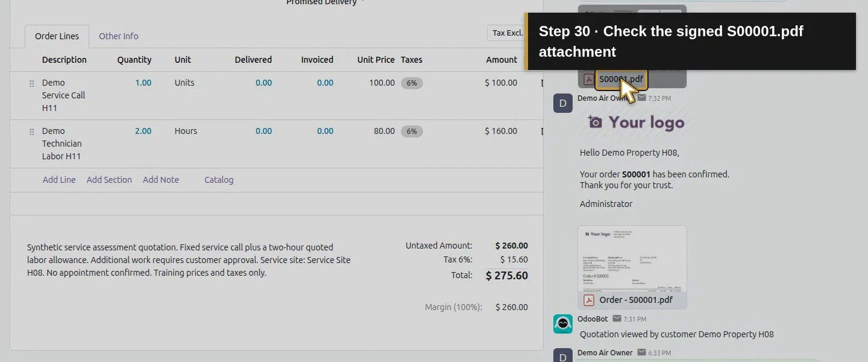868x362 pixels.
Task: Click the Order - S00001.pdf file name
Action: (x=636, y=300)
